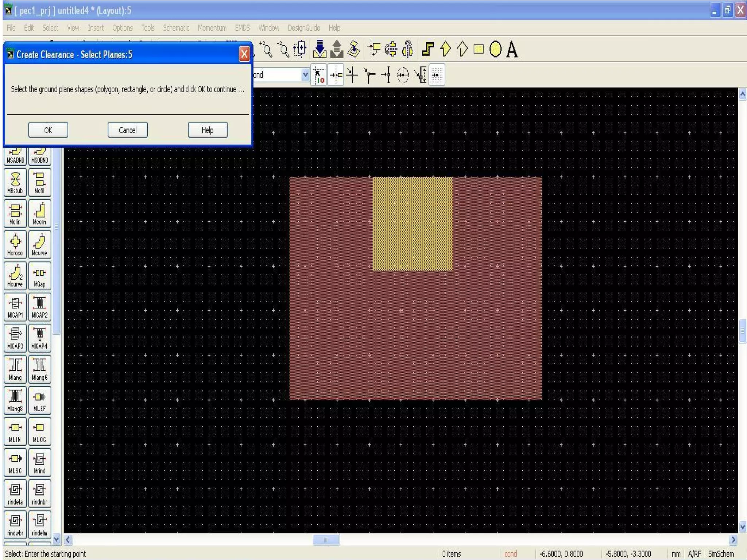747x560 pixels.
Task: Click the yellow rectangle shape on canvas
Action: tap(412, 223)
